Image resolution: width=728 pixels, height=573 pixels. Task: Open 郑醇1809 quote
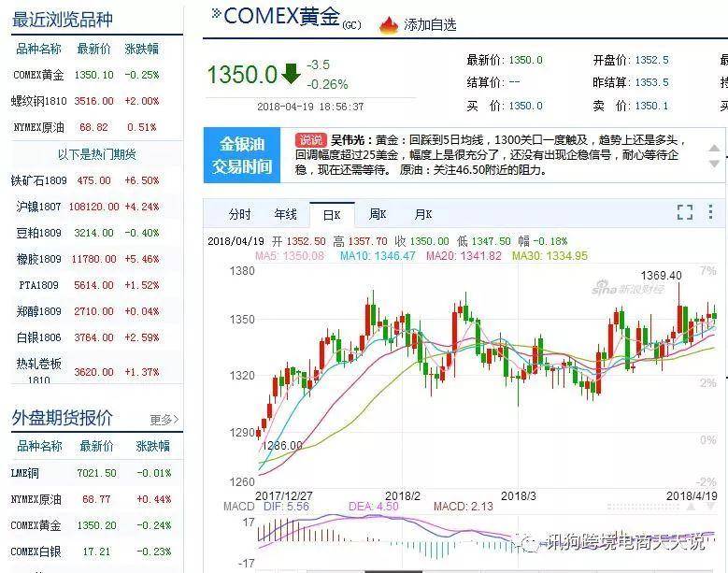[x=38, y=311]
